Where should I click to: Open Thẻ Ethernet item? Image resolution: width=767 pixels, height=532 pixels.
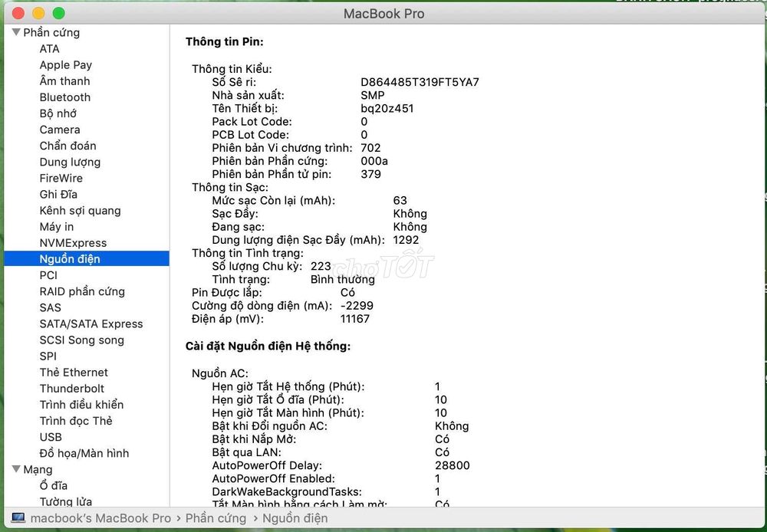point(74,372)
